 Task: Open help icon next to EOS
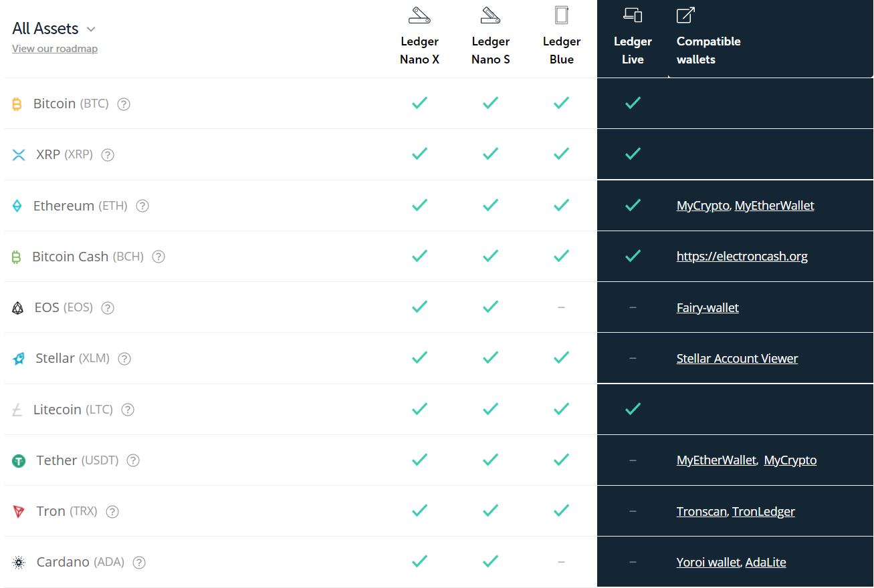(108, 308)
